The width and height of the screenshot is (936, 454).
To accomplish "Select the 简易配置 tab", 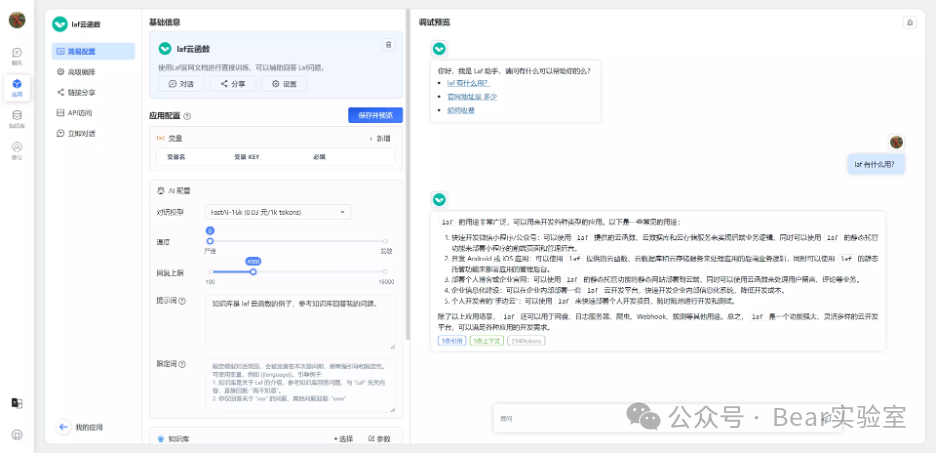I will point(93,51).
